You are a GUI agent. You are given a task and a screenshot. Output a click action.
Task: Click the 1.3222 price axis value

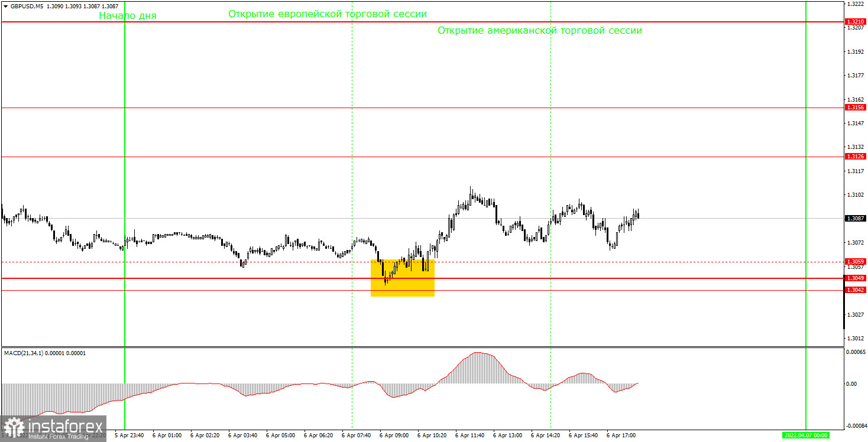pos(855,4)
